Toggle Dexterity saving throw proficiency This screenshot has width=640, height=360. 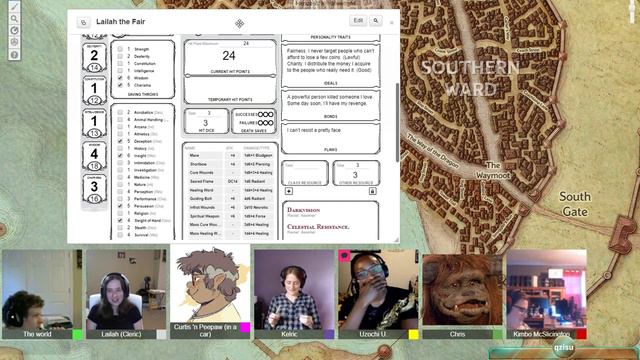(120, 56)
